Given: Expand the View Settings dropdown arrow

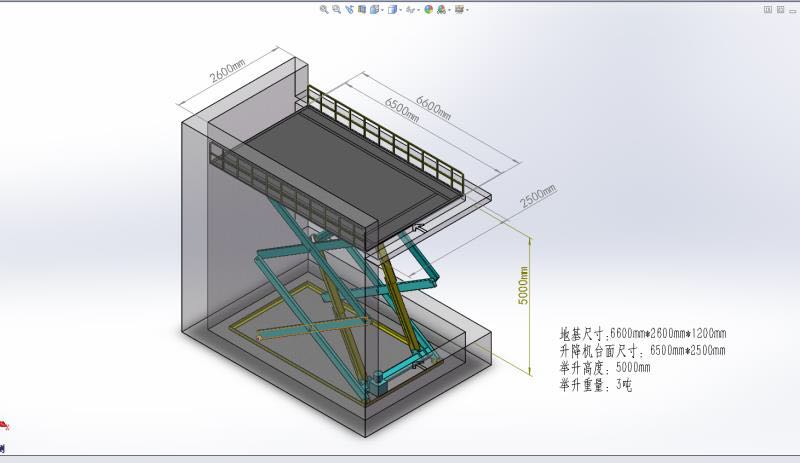Looking at the screenshot, I should pos(467,10).
